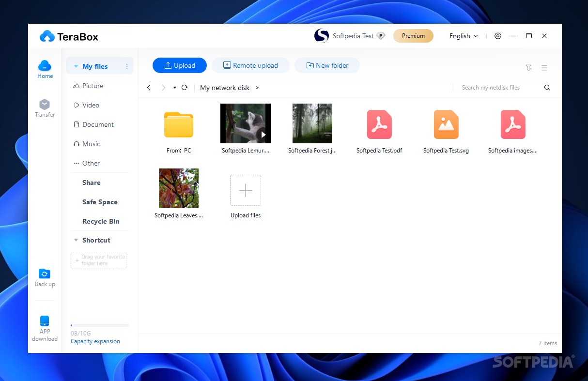Collapse the Shortcut section arrow
This screenshot has width=588, height=381.
[76, 240]
